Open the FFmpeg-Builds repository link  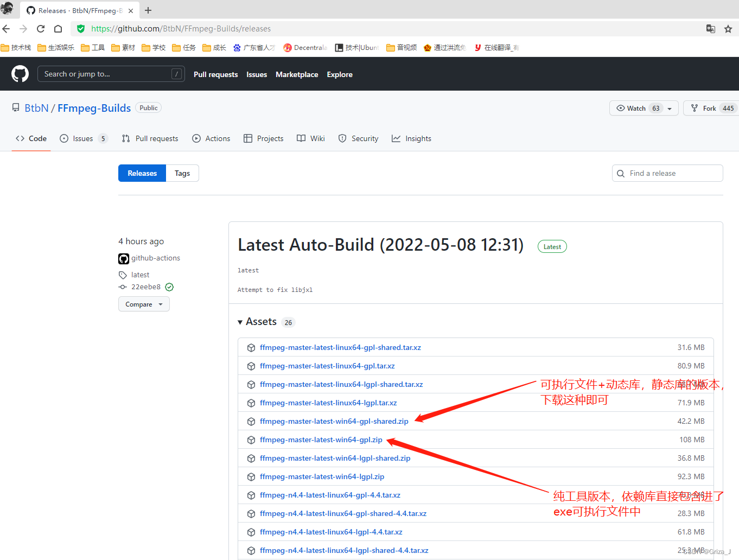[x=94, y=108]
